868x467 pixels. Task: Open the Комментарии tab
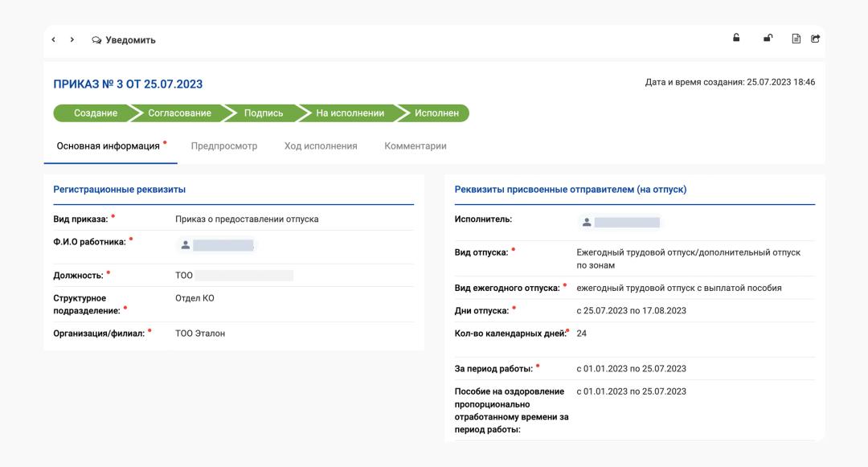coord(416,146)
